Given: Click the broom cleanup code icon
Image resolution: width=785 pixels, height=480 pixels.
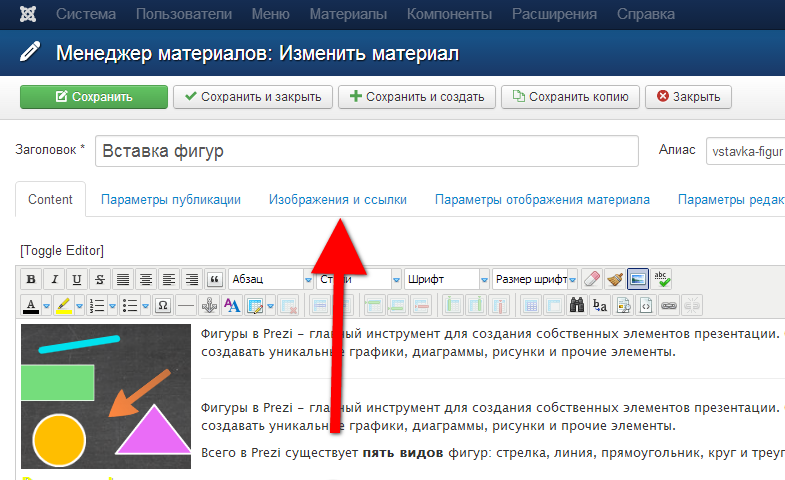Looking at the screenshot, I should click(x=614, y=279).
